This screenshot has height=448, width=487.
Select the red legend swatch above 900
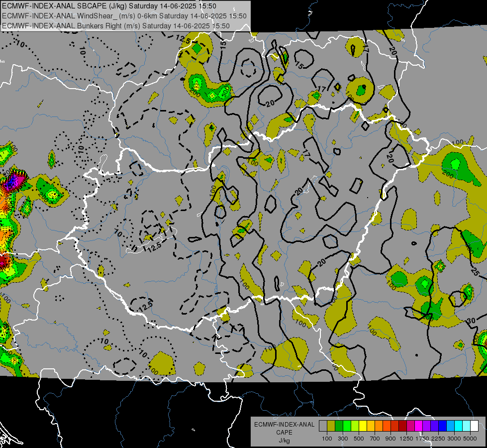tap(395, 426)
